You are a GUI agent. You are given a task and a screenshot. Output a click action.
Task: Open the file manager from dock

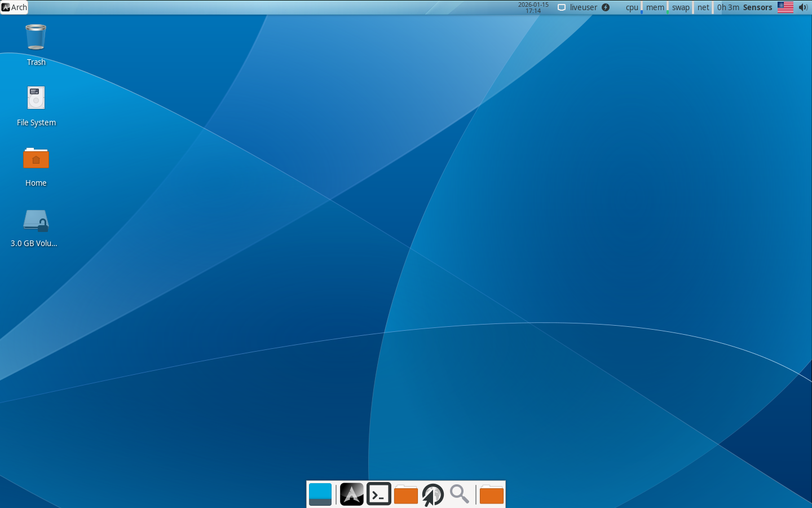point(406,494)
